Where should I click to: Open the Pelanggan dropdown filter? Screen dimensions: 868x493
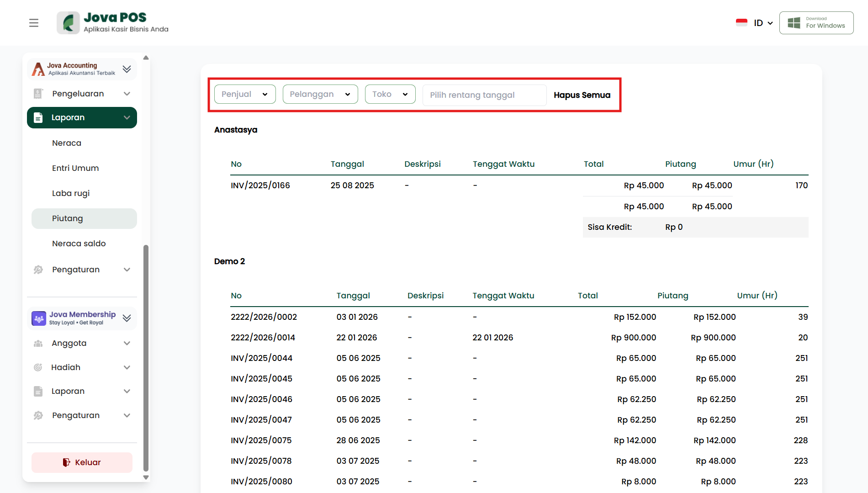320,94
